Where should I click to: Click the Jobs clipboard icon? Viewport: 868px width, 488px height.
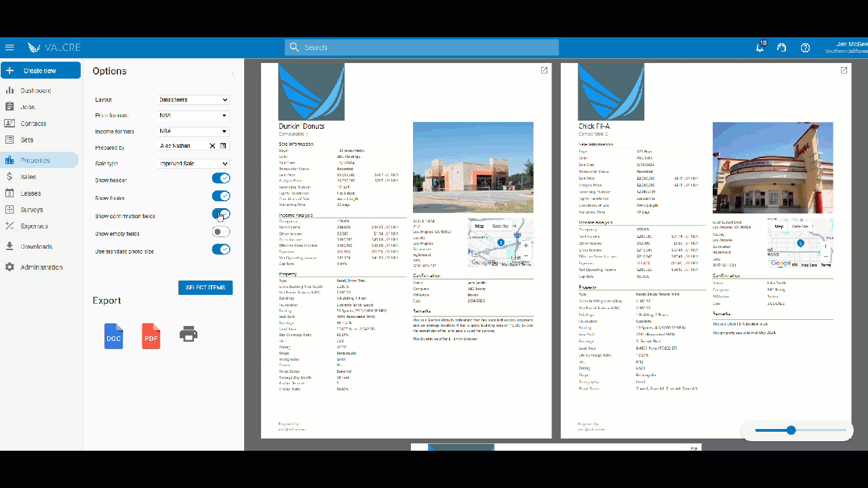[x=9, y=107]
